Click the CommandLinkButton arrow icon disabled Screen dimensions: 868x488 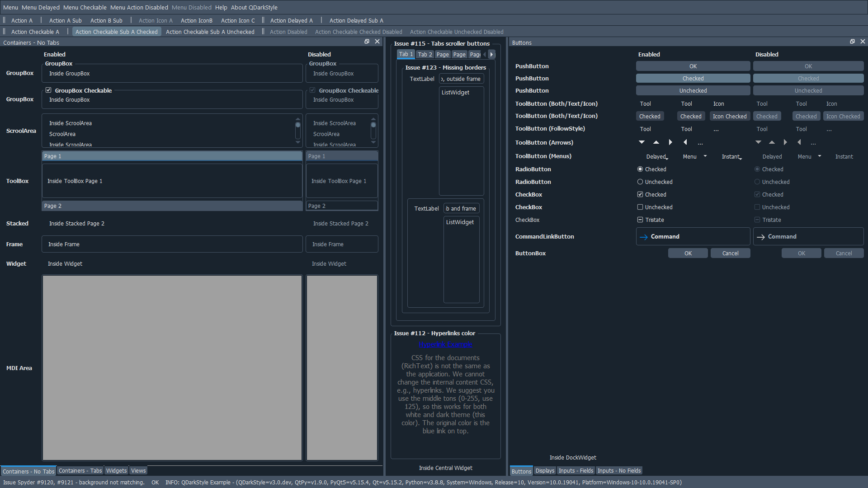pos(761,237)
